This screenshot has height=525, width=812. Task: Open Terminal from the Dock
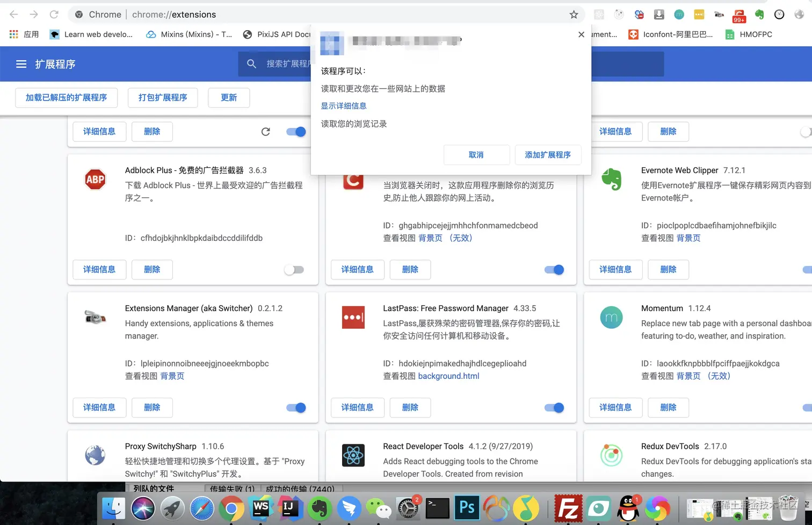pos(437,508)
